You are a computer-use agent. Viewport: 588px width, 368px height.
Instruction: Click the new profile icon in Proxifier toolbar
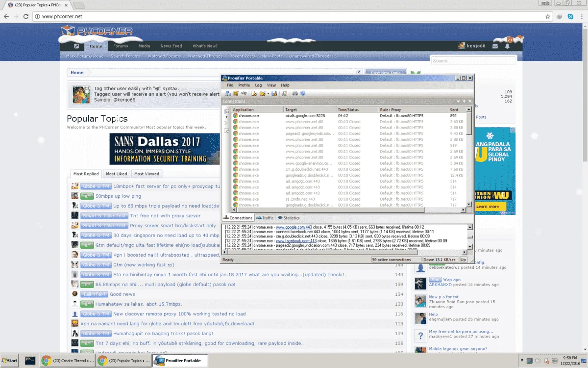tap(254, 93)
